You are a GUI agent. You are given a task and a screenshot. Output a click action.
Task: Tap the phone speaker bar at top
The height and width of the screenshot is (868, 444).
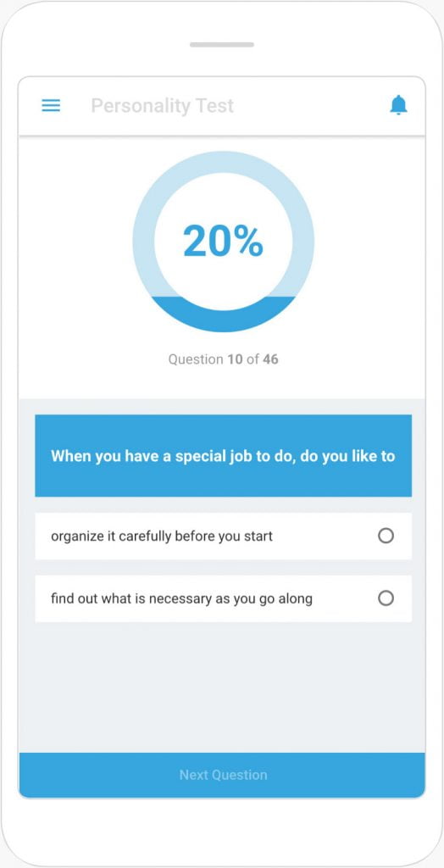pyautogui.click(x=222, y=44)
